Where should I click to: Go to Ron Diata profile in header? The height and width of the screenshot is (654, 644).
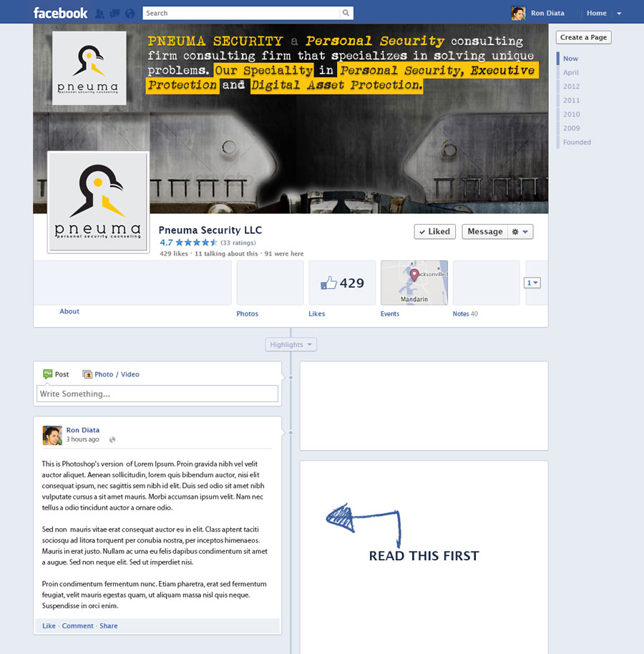[x=547, y=14]
